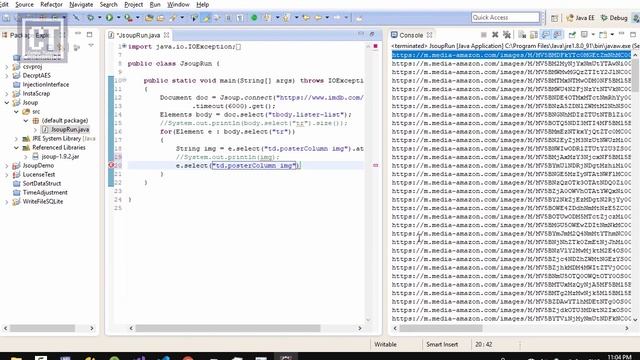
Task: Toggle Show Whitespace Characters toolbar button
Action: pyautogui.click(x=240, y=18)
